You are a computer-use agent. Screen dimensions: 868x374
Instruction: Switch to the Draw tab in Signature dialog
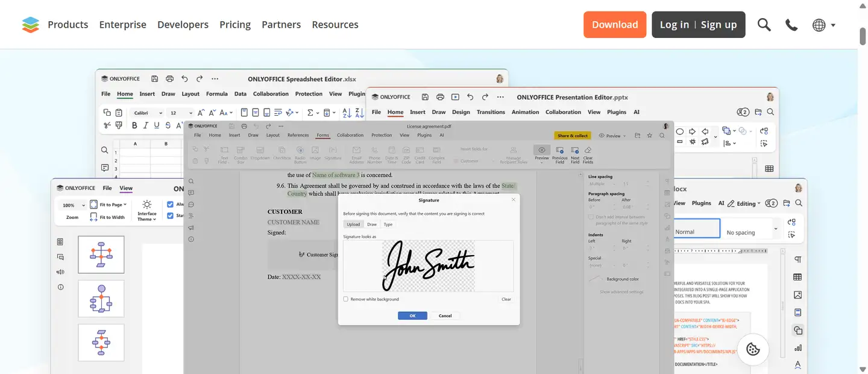pyautogui.click(x=372, y=224)
